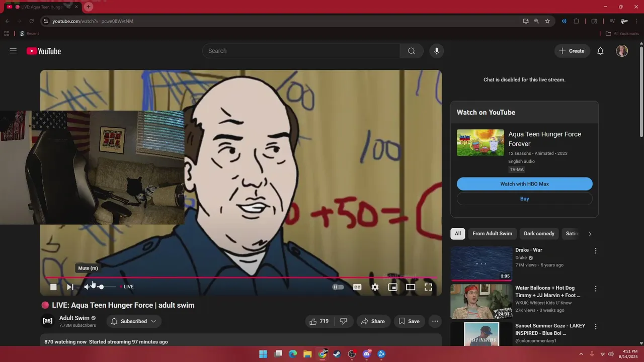This screenshot has width=644, height=362.
Task: Select the All filter chip
Action: (458, 234)
